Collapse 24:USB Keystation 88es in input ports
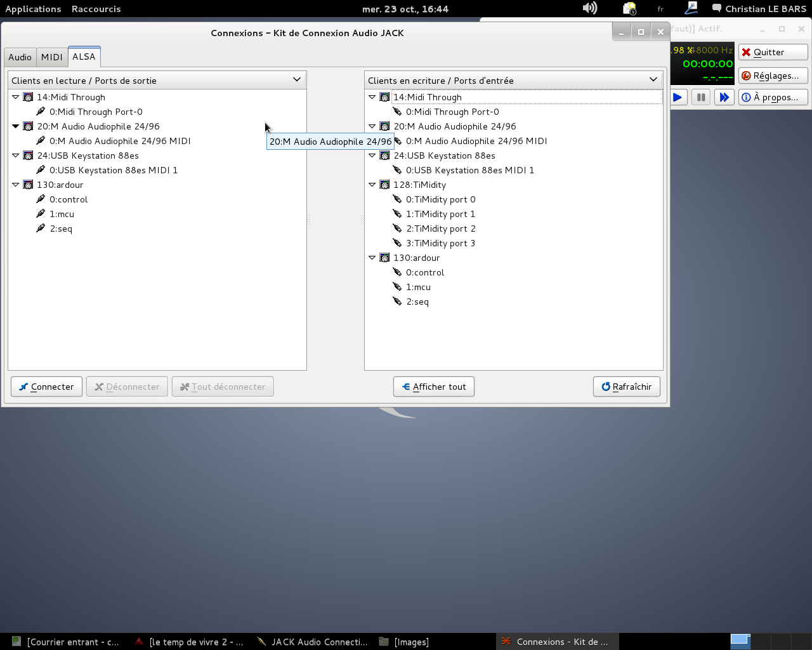The image size is (812, 650). (372, 156)
